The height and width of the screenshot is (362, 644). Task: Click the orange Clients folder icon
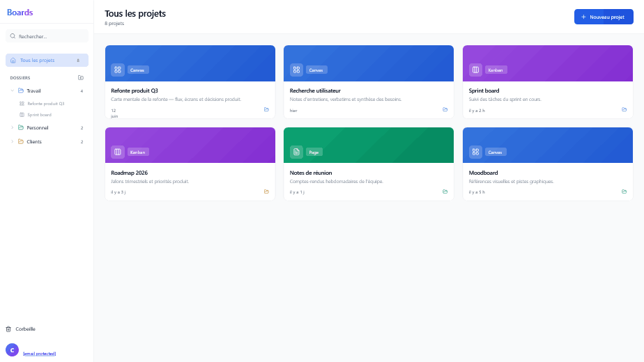(x=21, y=141)
